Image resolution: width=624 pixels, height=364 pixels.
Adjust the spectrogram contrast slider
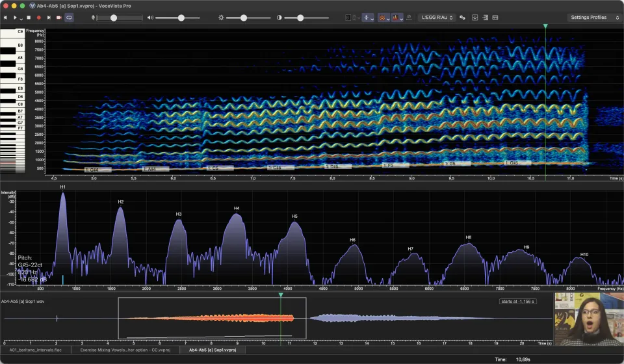click(306, 18)
